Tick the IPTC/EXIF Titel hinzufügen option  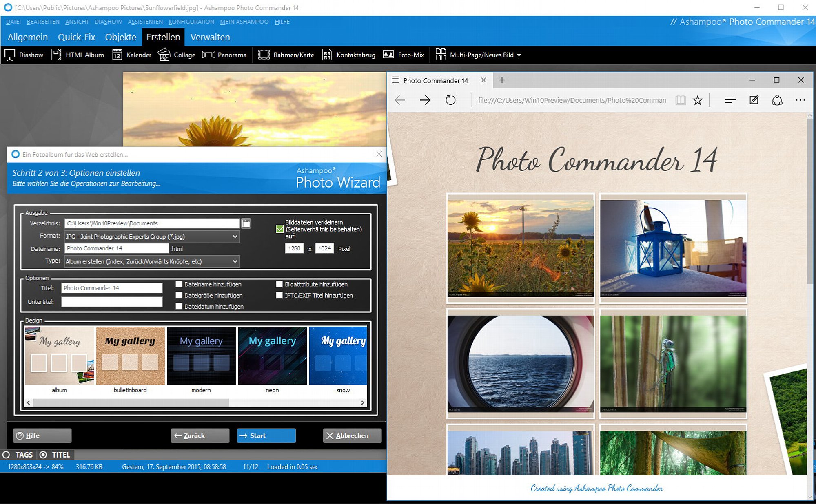click(279, 295)
